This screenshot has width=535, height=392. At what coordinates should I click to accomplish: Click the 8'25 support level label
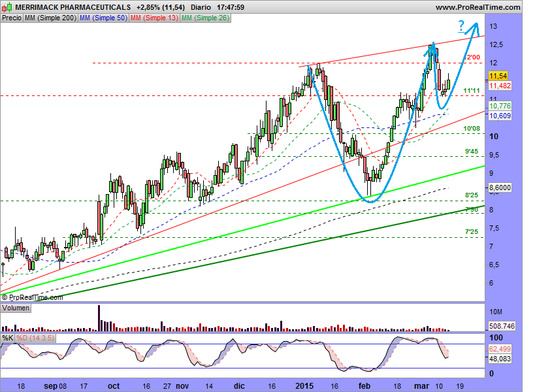tap(472, 195)
